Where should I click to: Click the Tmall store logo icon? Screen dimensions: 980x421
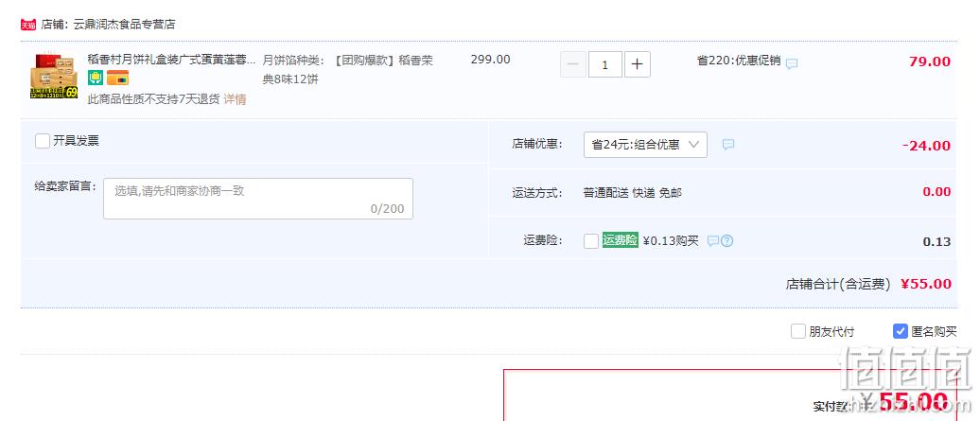(x=28, y=25)
